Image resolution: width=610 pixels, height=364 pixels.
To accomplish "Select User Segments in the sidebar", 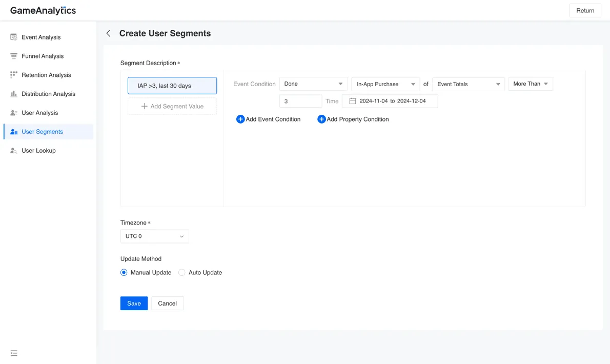I will point(49,132).
